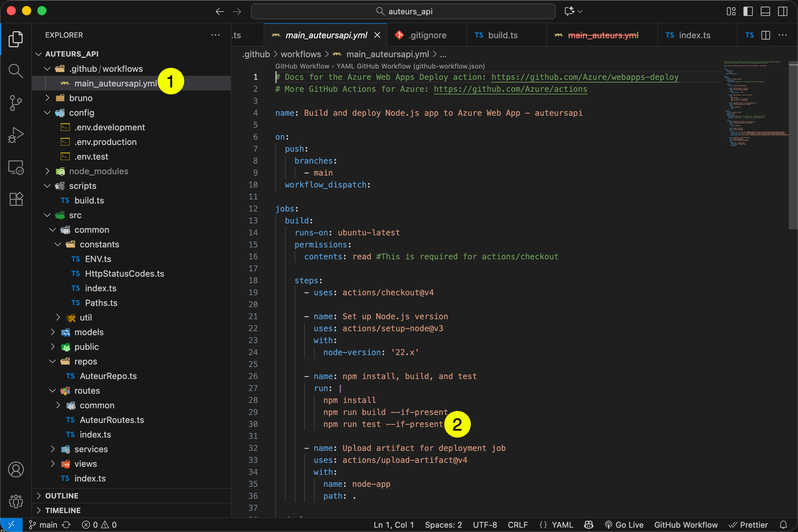Open the Source Control view
The height and width of the screenshot is (532, 798).
(16, 103)
